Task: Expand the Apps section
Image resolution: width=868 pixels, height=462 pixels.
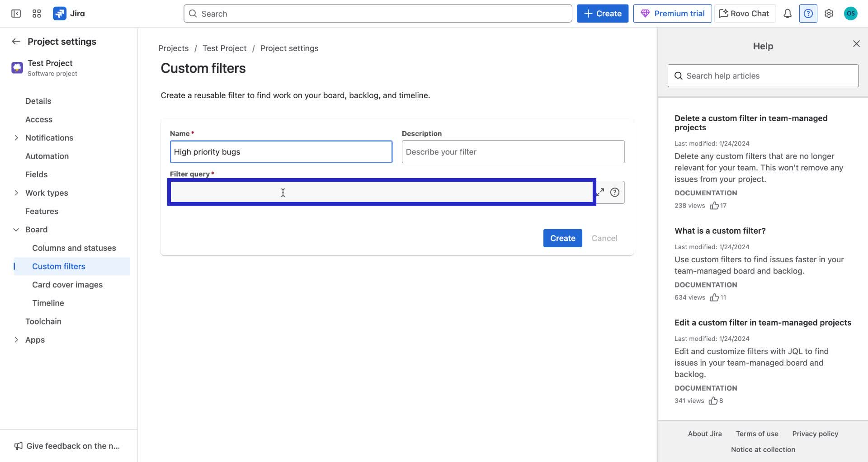Action: [x=16, y=339]
